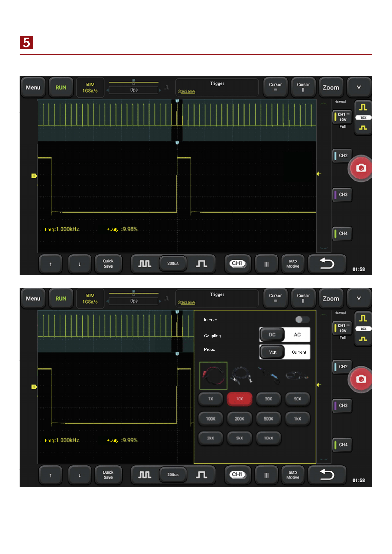Click Quick Save in top screenshot
The height and width of the screenshot is (554, 392).
pyautogui.click(x=108, y=264)
